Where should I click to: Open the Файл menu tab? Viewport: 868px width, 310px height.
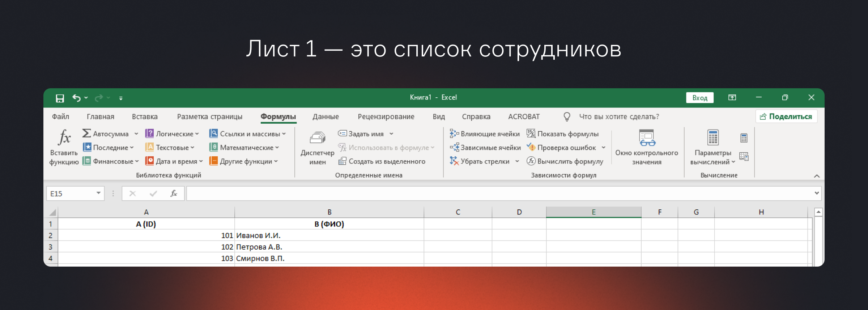coord(60,116)
